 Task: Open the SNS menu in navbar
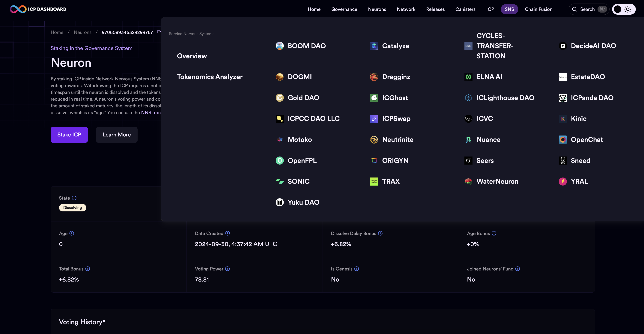509,9
